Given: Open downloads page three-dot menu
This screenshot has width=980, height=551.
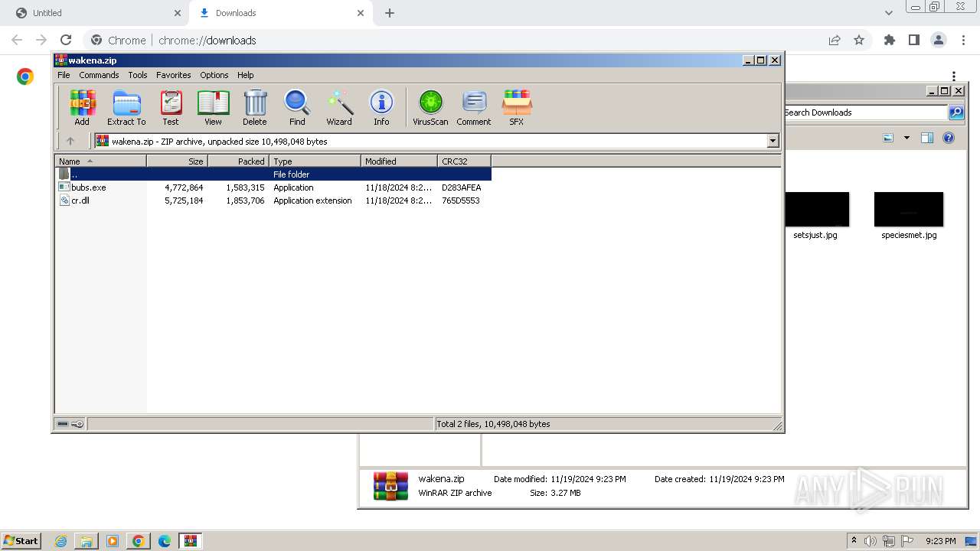Looking at the screenshot, I should pos(954,76).
